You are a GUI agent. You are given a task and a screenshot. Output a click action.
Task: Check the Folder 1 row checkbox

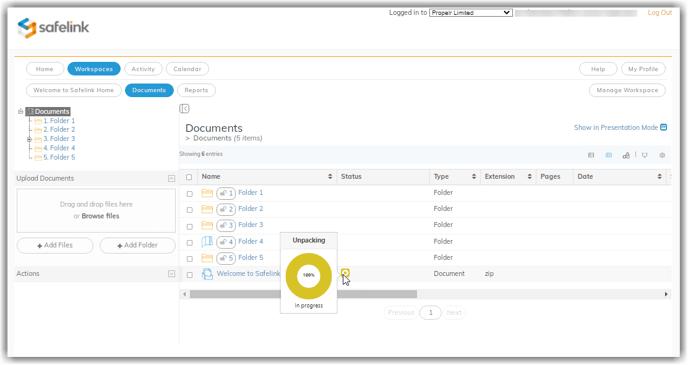190,194
